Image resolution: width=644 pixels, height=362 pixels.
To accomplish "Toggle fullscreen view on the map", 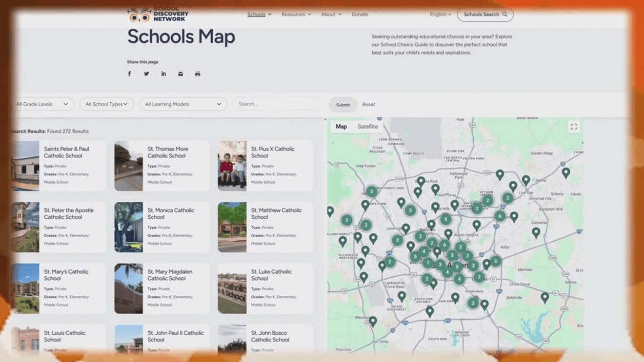I will [x=574, y=127].
